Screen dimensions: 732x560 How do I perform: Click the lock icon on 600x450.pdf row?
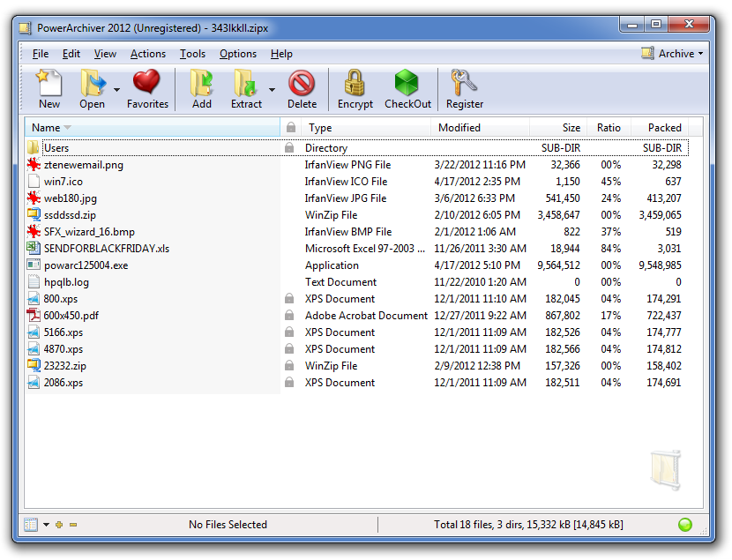(x=289, y=316)
